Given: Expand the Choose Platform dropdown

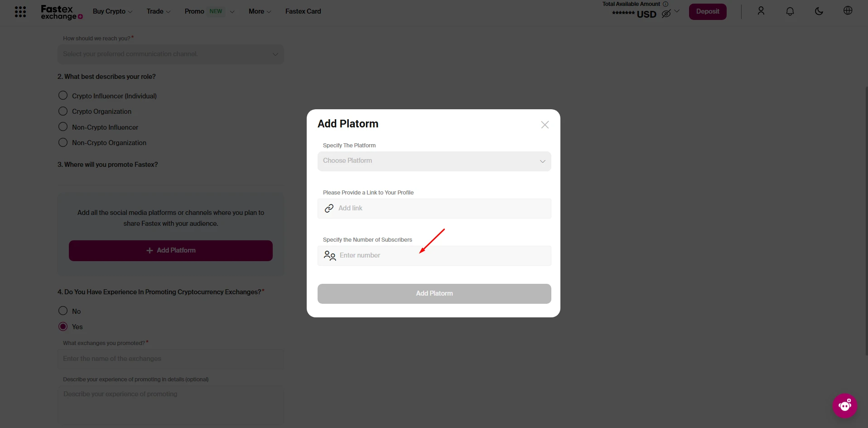Looking at the screenshot, I should [434, 161].
